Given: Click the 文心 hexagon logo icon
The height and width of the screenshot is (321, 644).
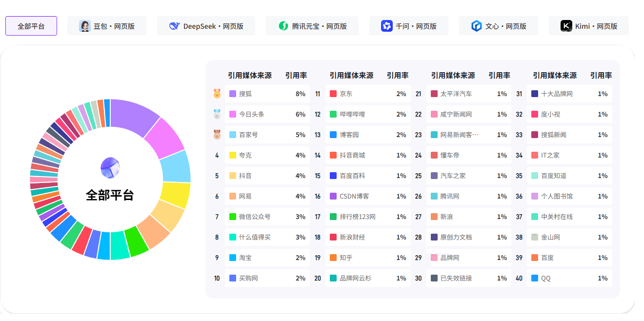Looking at the screenshot, I should click(x=477, y=26).
